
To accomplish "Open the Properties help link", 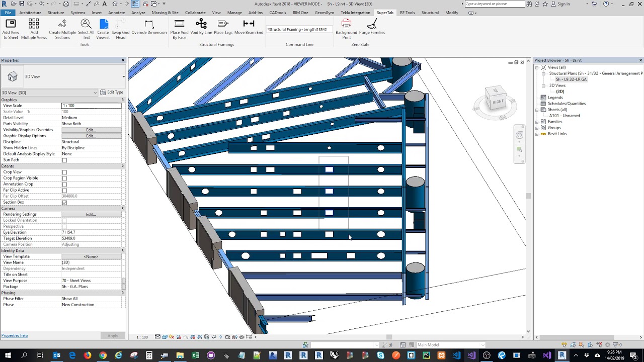I will [15, 335].
